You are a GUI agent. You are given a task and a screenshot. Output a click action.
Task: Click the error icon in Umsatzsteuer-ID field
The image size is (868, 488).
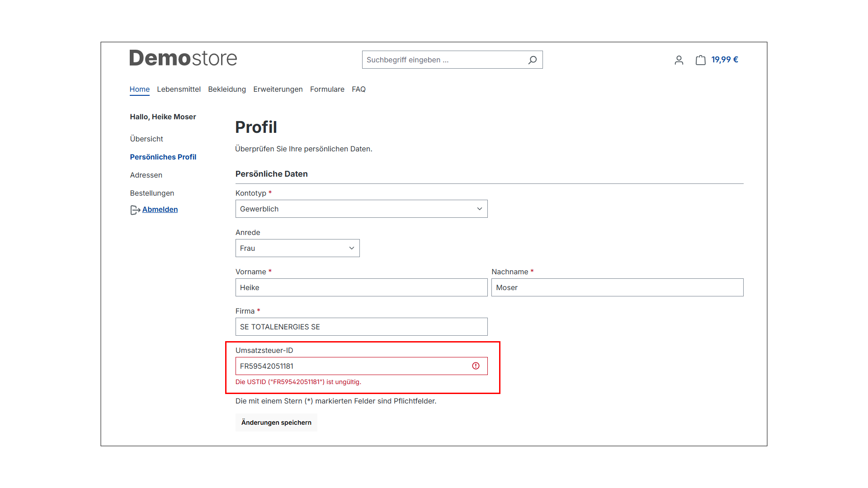click(476, 366)
